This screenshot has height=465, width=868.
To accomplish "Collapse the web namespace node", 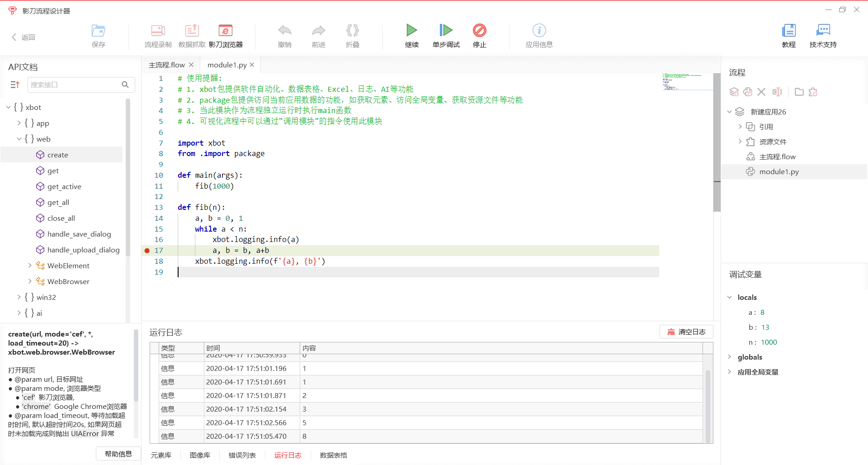I will [x=19, y=139].
